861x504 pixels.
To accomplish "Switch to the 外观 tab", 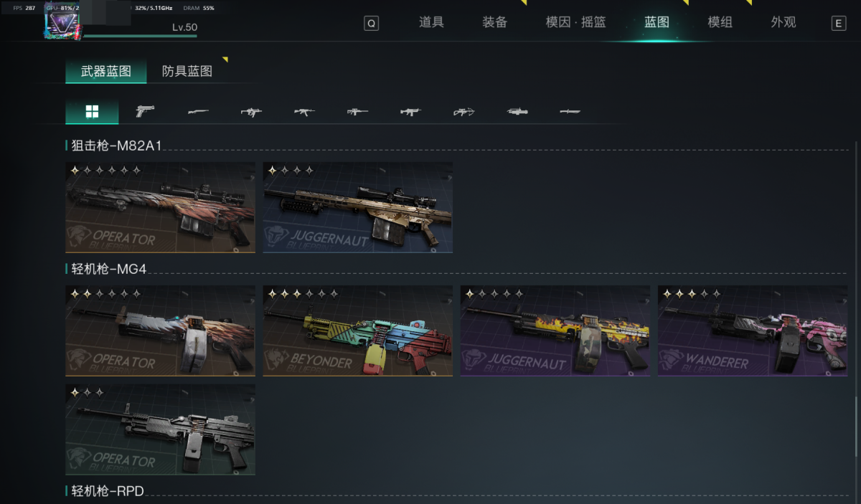I will pos(784,22).
